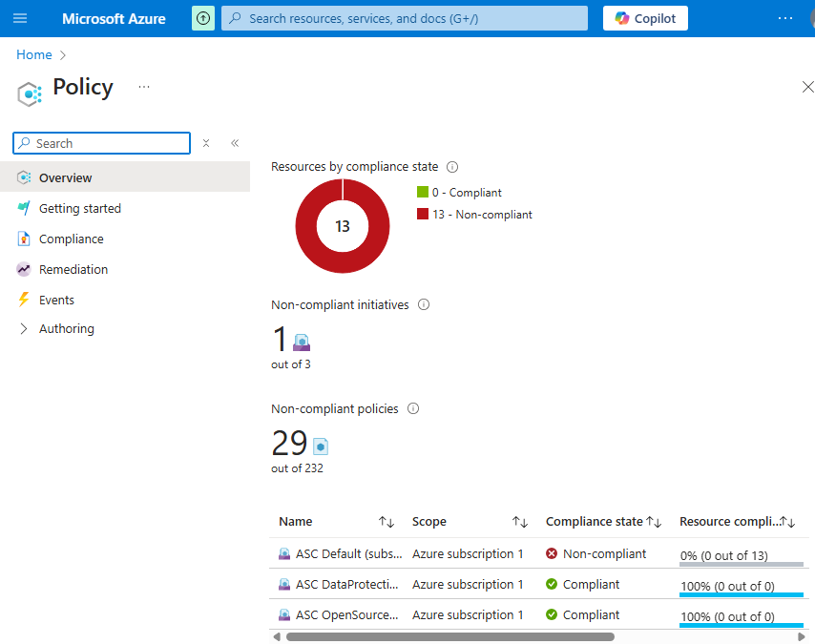Click Azure subscription 1 in ASC Default row
This screenshot has width=815, height=644.
click(x=468, y=554)
